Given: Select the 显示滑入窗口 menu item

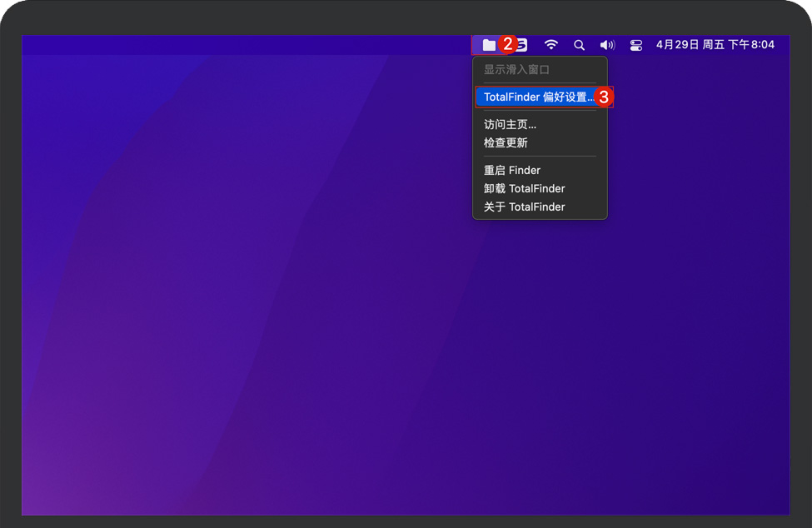Looking at the screenshot, I should [x=516, y=70].
